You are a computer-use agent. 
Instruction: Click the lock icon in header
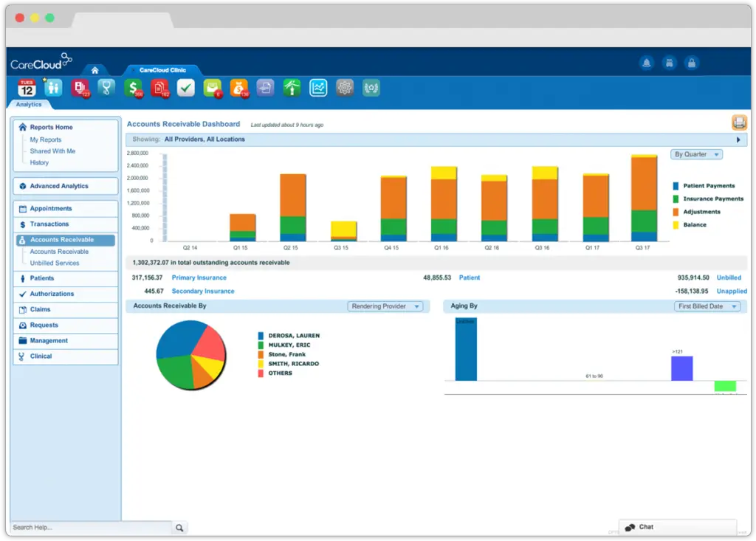click(x=691, y=63)
